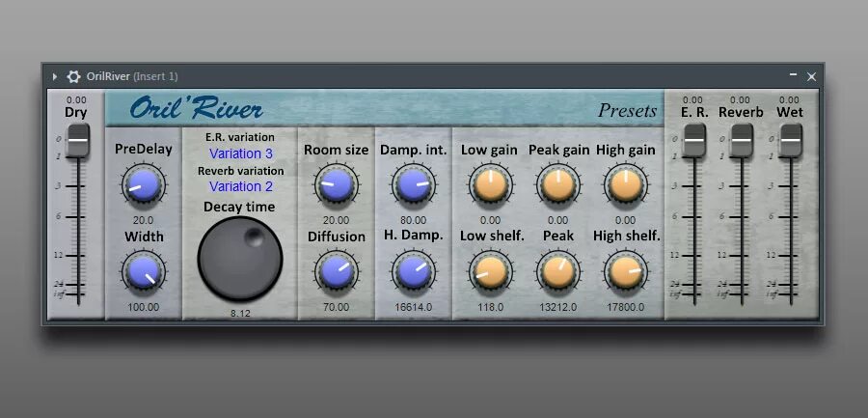868x418 pixels.
Task: Click the Width knob
Action: (x=144, y=272)
